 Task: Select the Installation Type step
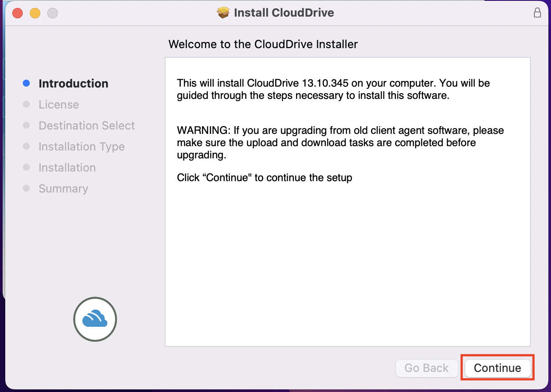81,147
